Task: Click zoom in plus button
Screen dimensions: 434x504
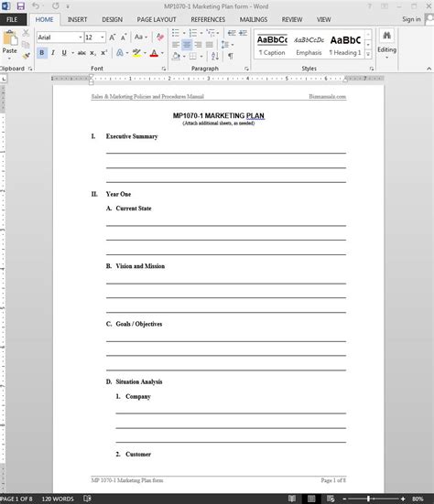Action: 403,499
